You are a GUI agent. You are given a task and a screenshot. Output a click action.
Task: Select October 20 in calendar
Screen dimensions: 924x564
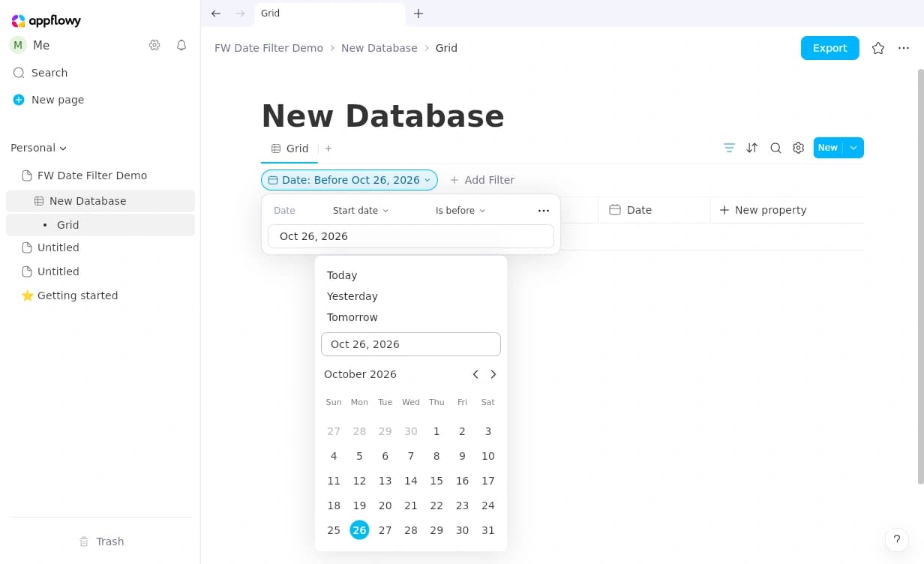(385, 505)
